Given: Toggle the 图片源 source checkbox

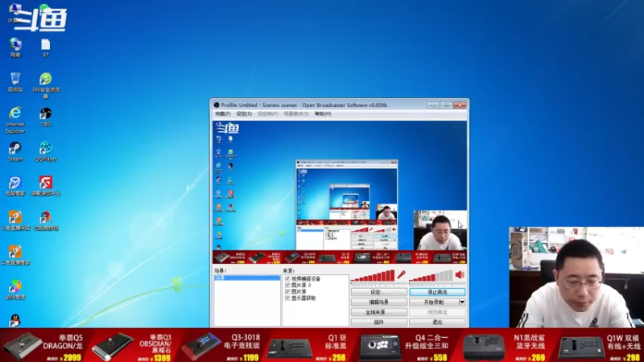Looking at the screenshot, I should coord(287,291).
